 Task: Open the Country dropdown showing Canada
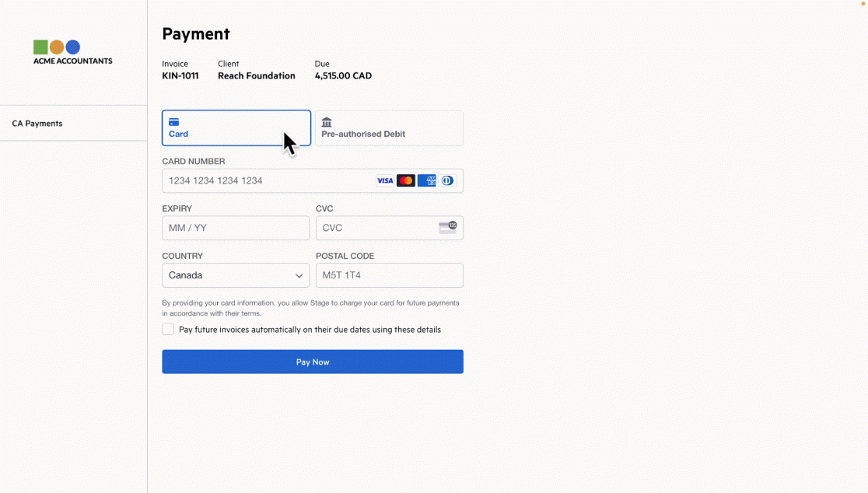pyautogui.click(x=236, y=275)
